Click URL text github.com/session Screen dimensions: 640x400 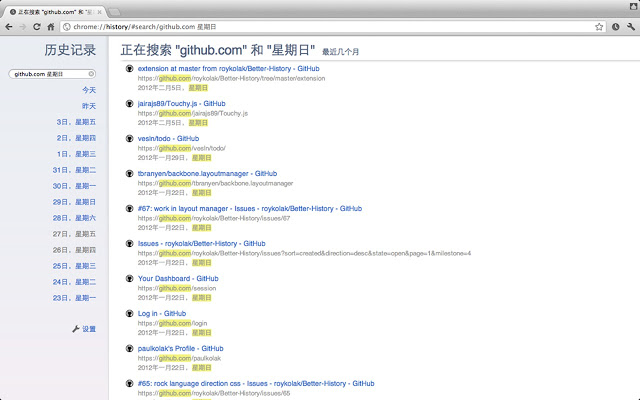click(x=177, y=289)
